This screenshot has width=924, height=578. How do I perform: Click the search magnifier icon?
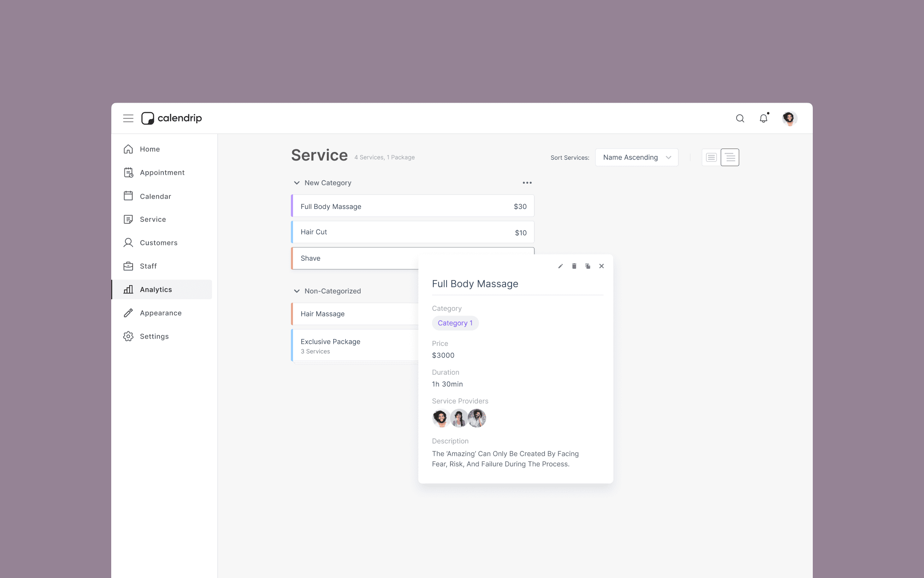pos(740,118)
